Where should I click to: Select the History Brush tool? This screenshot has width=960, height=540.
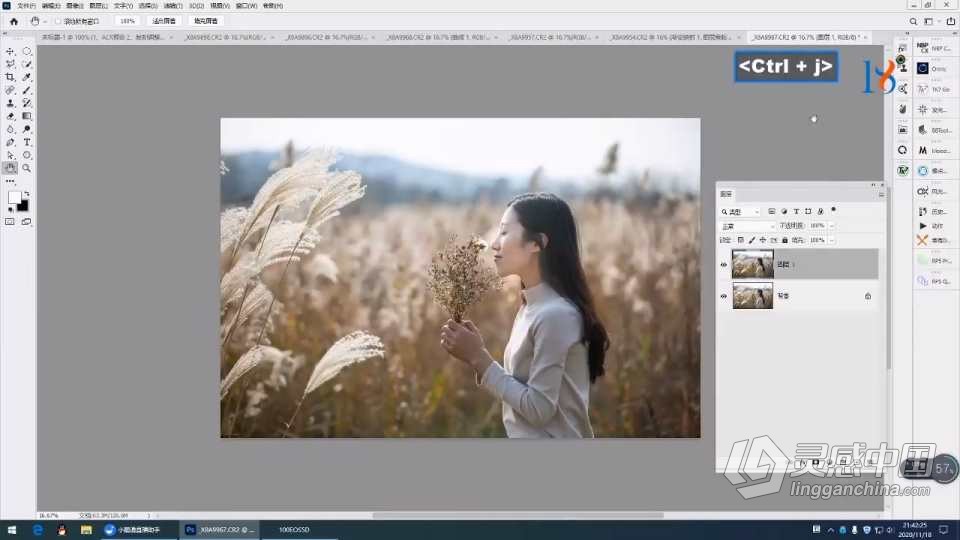pyautogui.click(x=27, y=103)
